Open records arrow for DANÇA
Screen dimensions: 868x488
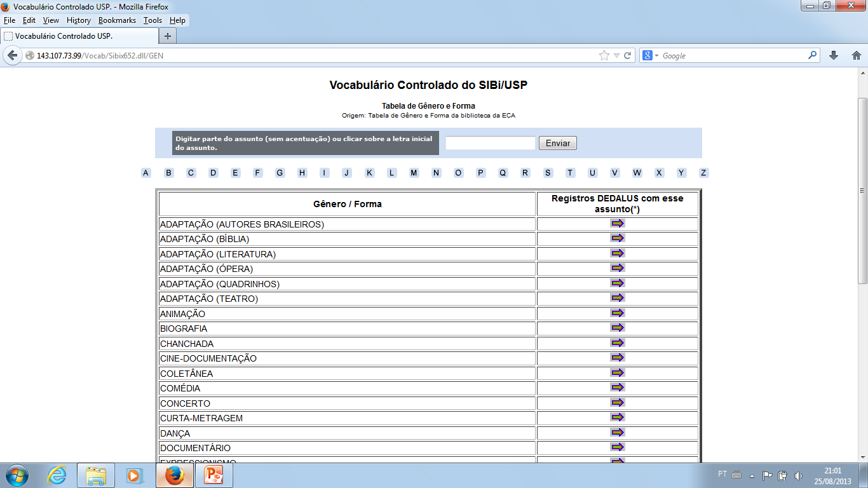(618, 432)
